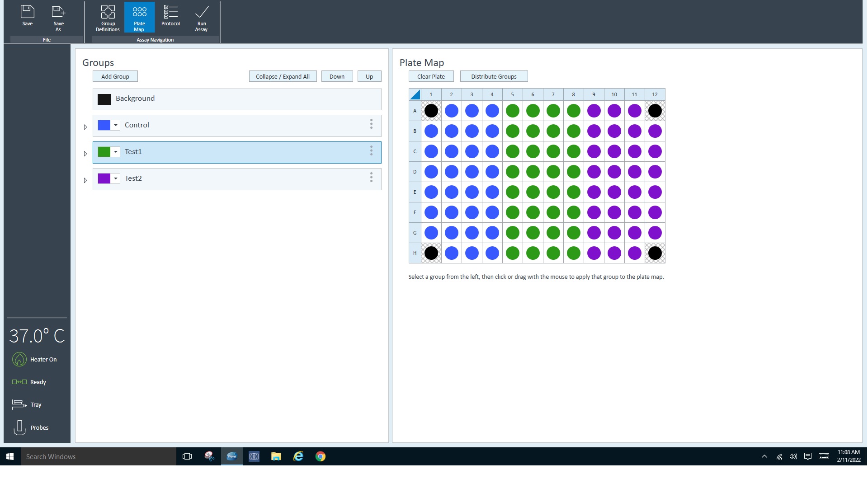Viewport: 868px width, 488px height.
Task: Click the Tray eject icon
Action: [19, 404]
